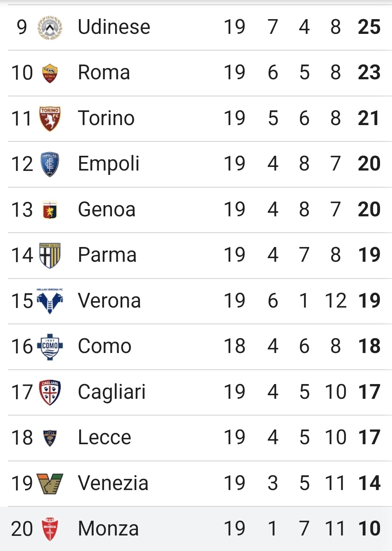This screenshot has height=551, width=392.
Task: Open the Udinese team name link
Action: point(114,27)
